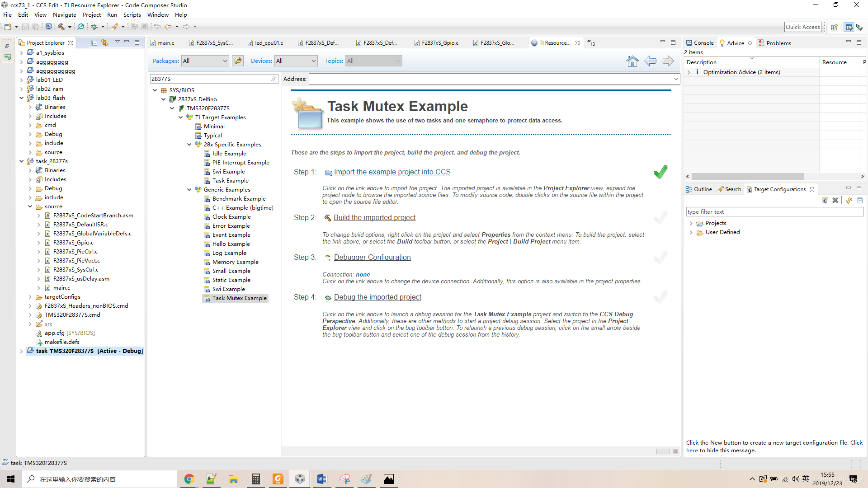The height and width of the screenshot is (488, 868).
Task: Click the Home icon in Resource Explorer
Action: pyautogui.click(x=632, y=61)
